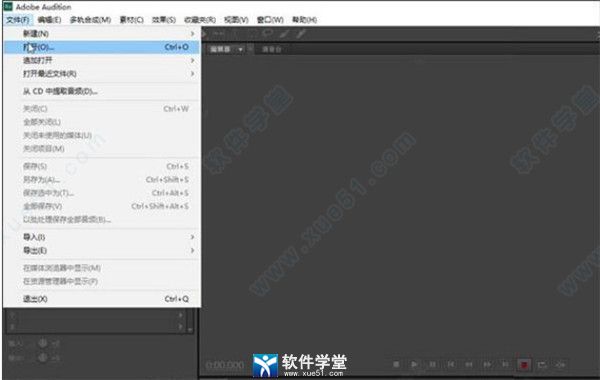Open the 多轨合成(M) menu

[90, 20]
